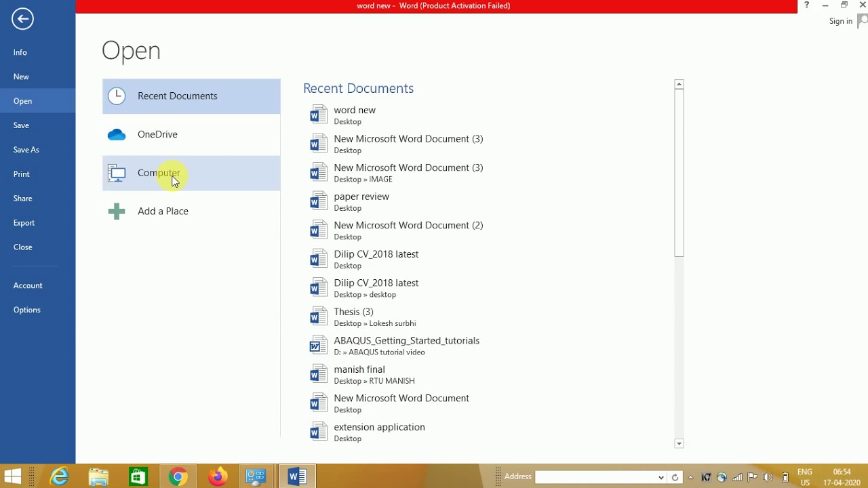Screen dimensions: 868x488
Task: Click the Word icon beside 'Thesis (3)'
Action: pyautogui.click(x=318, y=317)
